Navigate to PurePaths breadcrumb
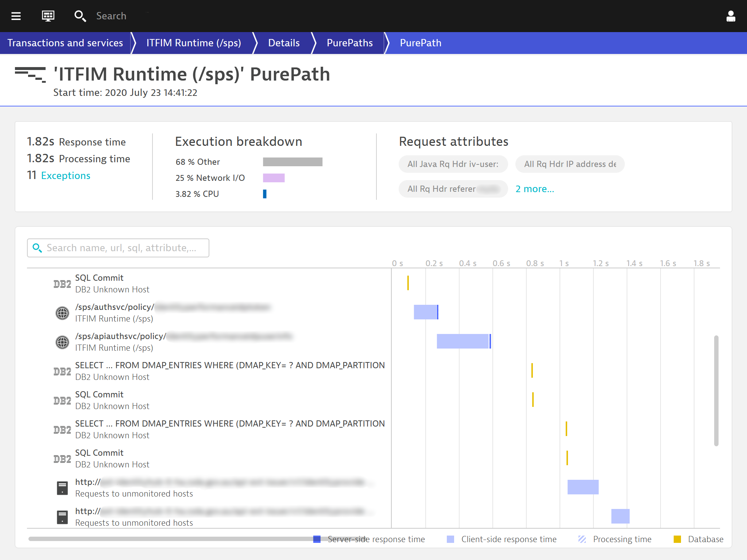Image resolution: width=747 pixels, height=560 pixels. pos(350,43)
